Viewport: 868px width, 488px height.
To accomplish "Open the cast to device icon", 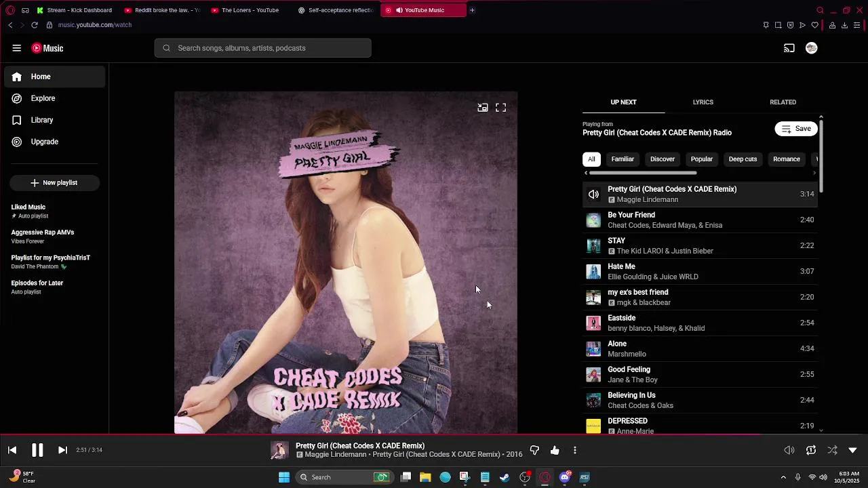I will point(789,48).
